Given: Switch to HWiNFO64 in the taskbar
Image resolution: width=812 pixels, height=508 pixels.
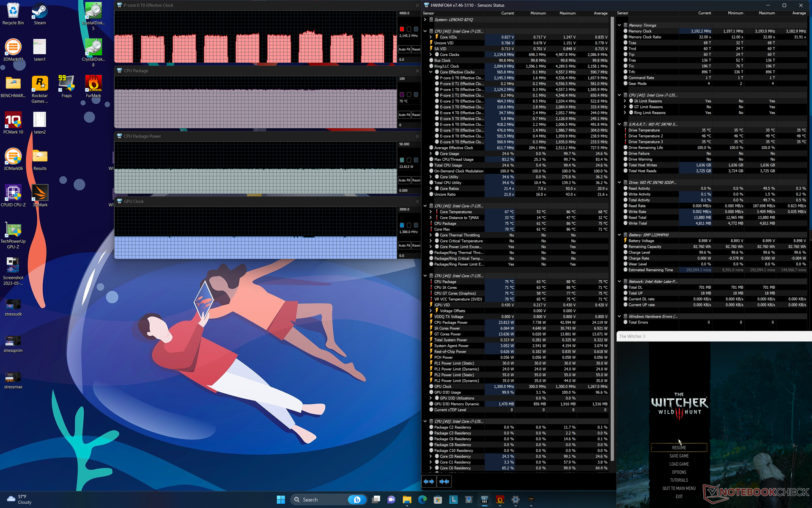Looking at the screenshot, I should (484, 500).
